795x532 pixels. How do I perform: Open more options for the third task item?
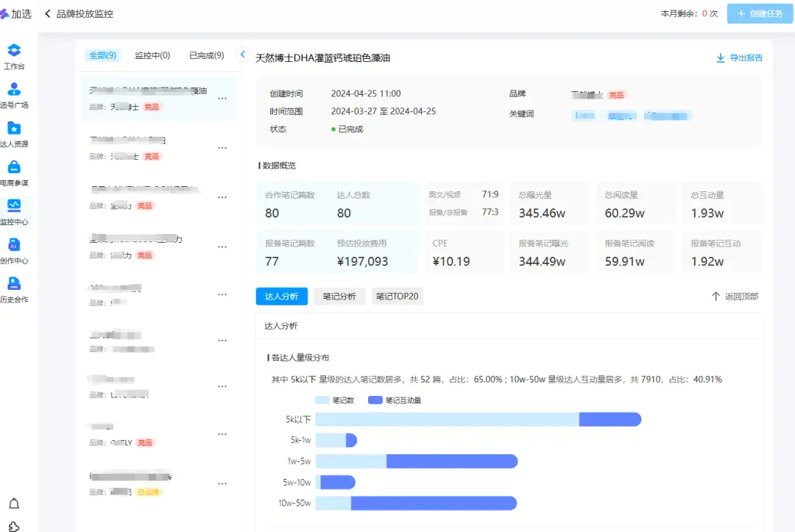click(222, 197)
